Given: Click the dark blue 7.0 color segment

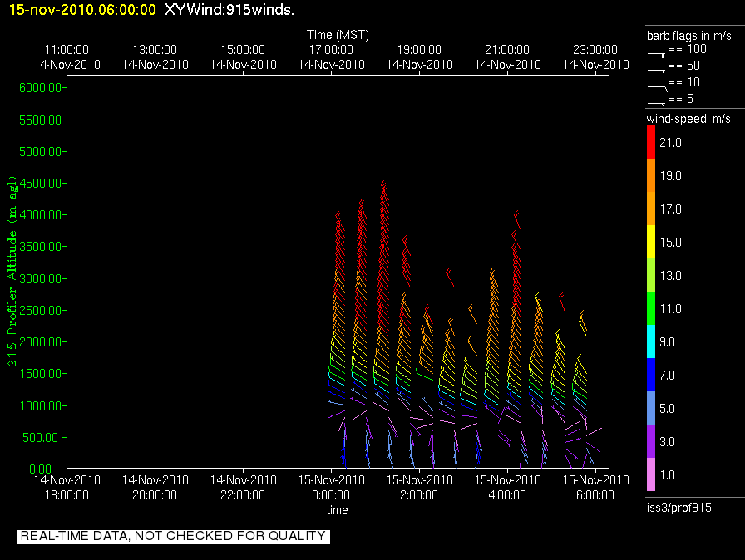Looking at the screenshot, I should [651, 375].
